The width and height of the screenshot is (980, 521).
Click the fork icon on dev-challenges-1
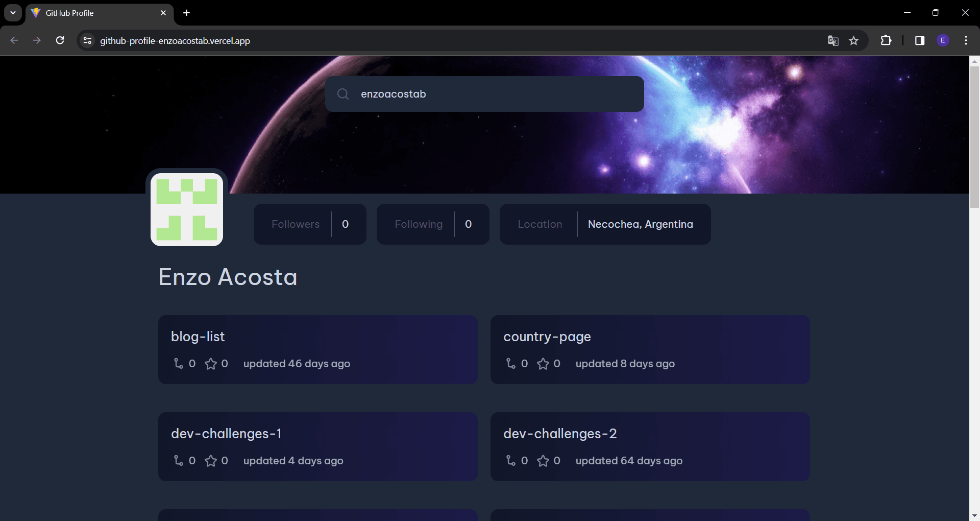(178, 461)
